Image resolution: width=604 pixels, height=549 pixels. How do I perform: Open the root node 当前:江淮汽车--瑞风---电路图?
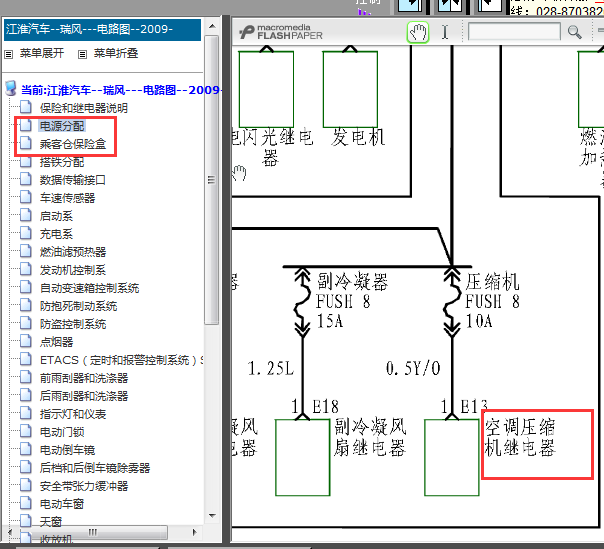(x=121, y=90)
